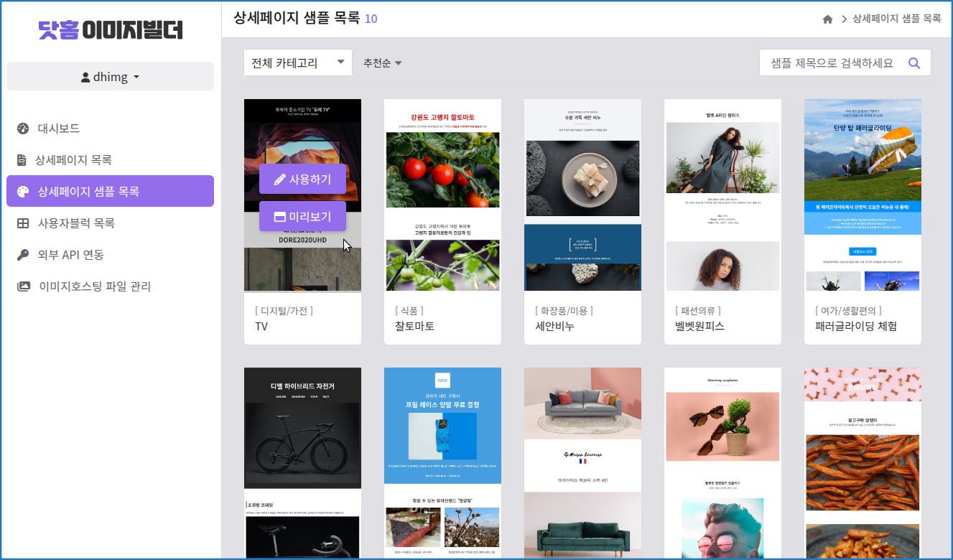This screenshot has width=953, height=560.
Task: Open the 추천순 sort order dropdown
Action: [x=381, y=62]
